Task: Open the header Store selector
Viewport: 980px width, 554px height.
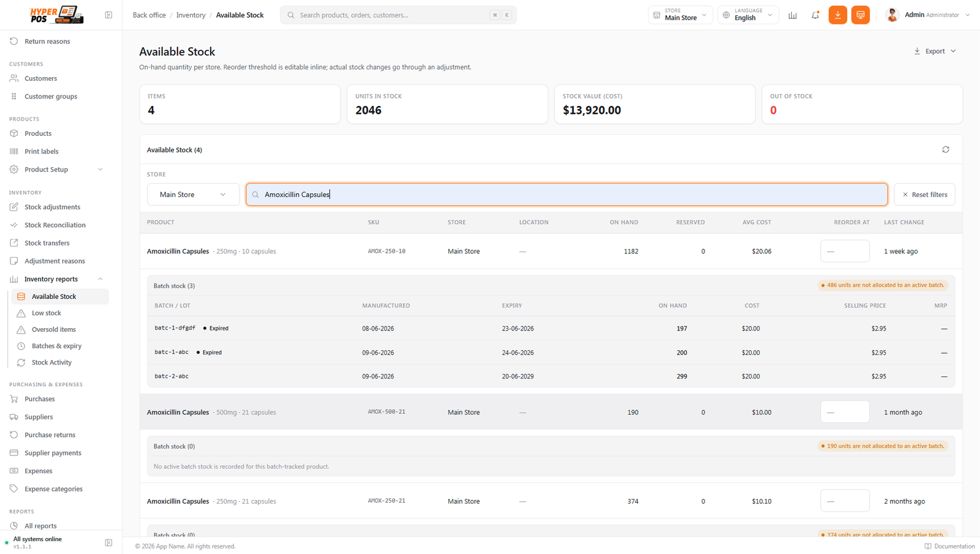Action: pos(680,15)
